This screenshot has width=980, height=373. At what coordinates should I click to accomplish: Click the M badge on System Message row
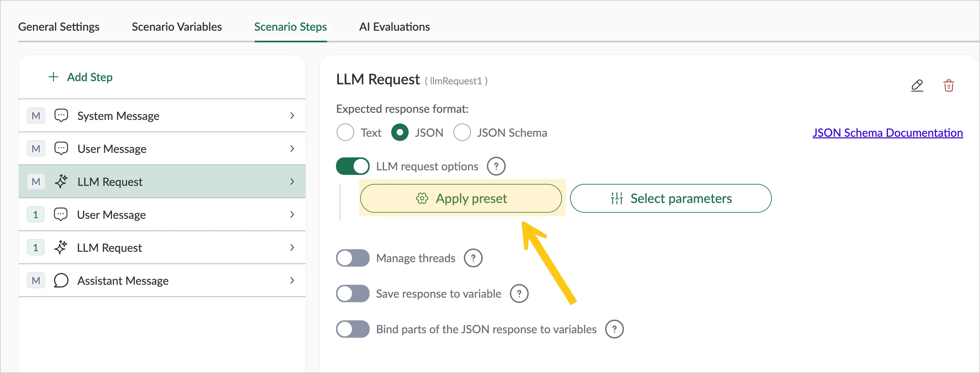(x=36, y=115)
